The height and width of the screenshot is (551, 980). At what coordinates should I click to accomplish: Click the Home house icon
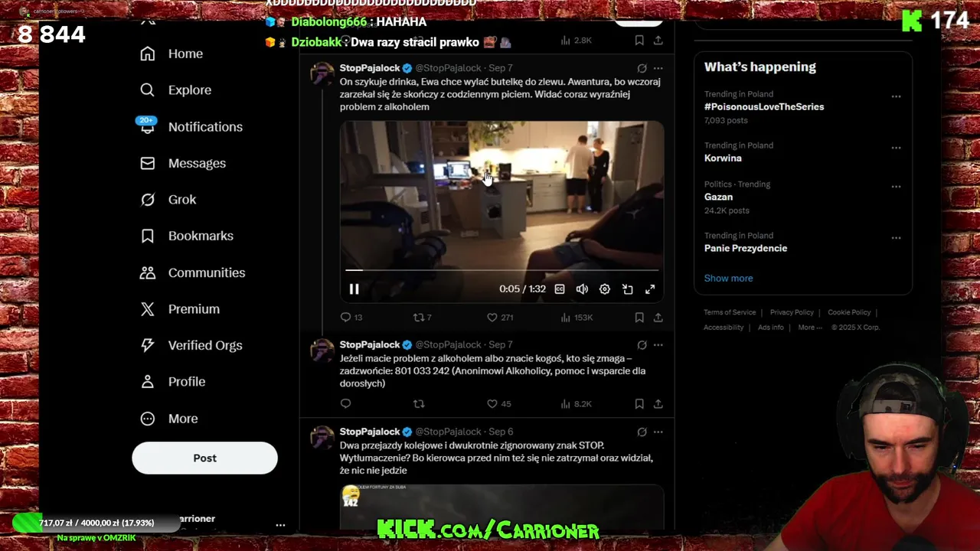pos(148,54)
